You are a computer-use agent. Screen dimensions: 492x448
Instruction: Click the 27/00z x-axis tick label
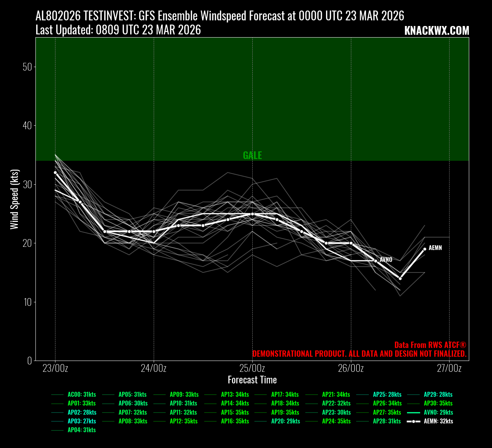click(x=449, y=368)
